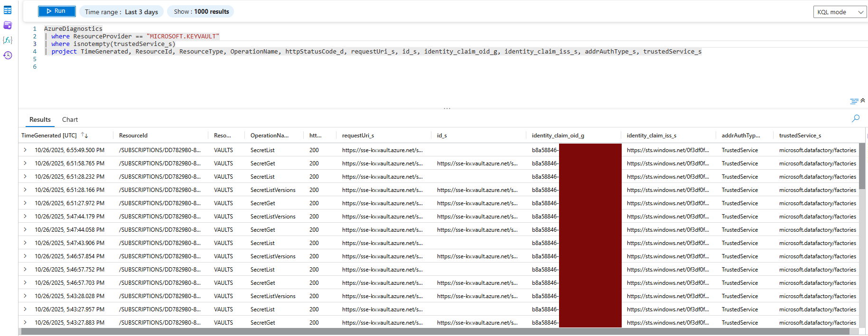Run the query
The height and width of the screenshot is (336, 868).
[x=56, y=11]
